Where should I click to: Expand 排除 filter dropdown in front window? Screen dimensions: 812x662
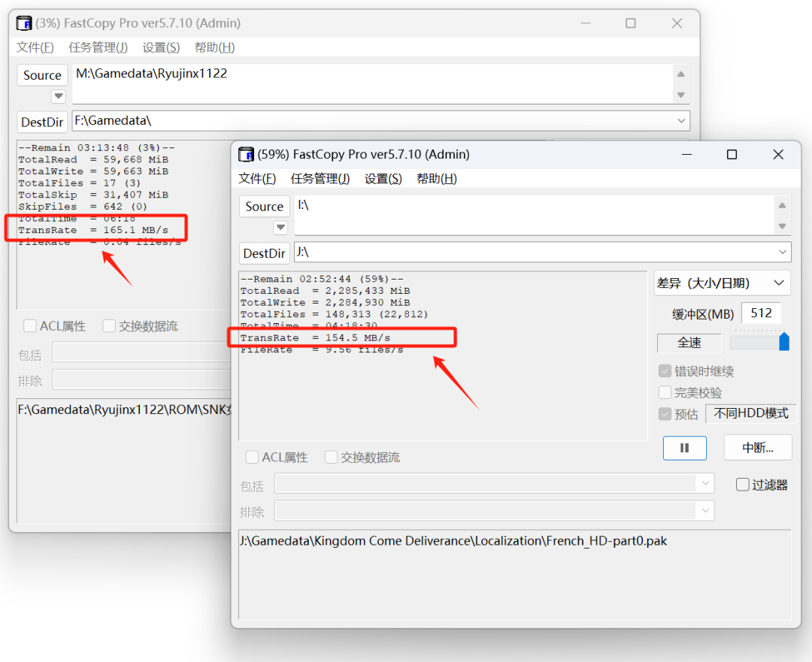pyautogui.click(x=705, y=510)
